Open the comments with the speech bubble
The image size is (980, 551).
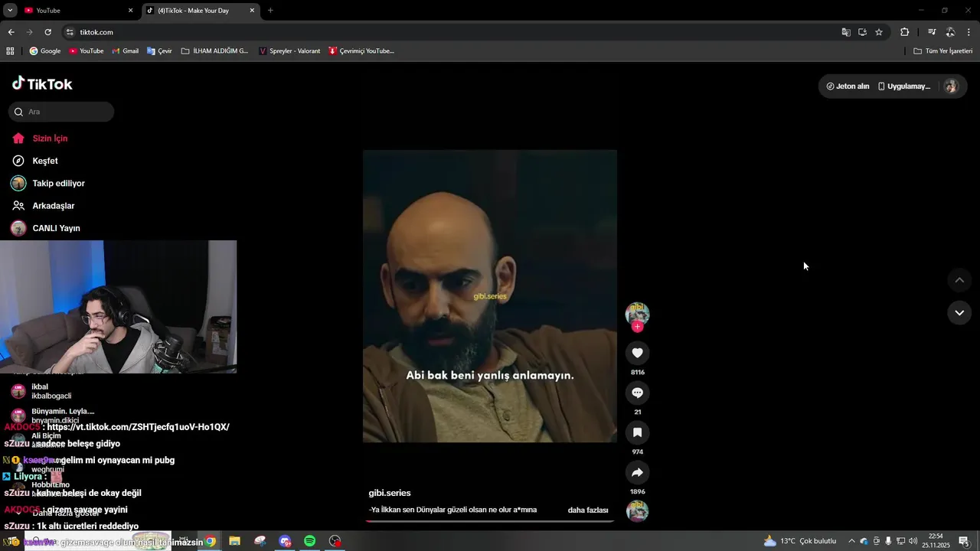point(637,393)
